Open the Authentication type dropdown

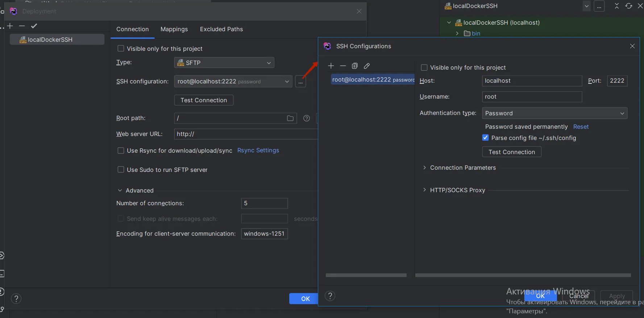[554, 113]
